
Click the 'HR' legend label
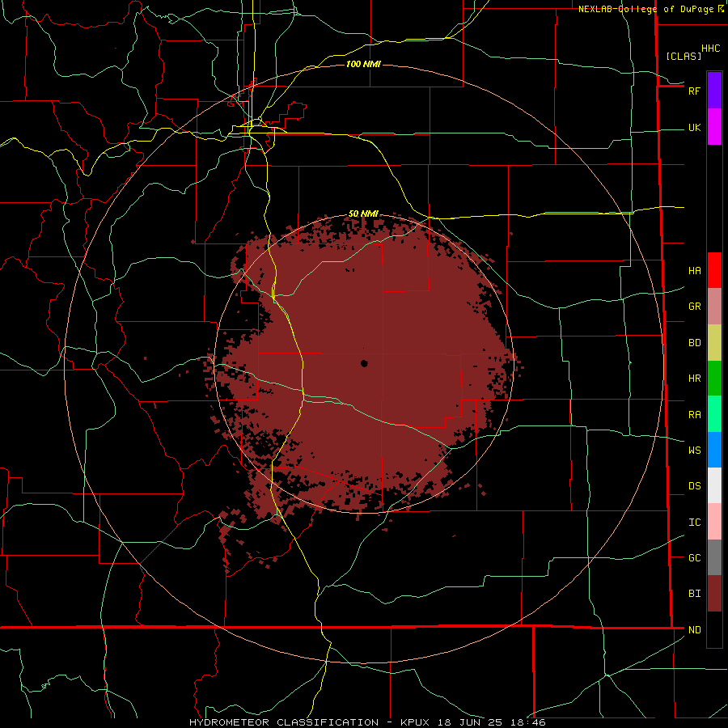(x=694, y=379)
